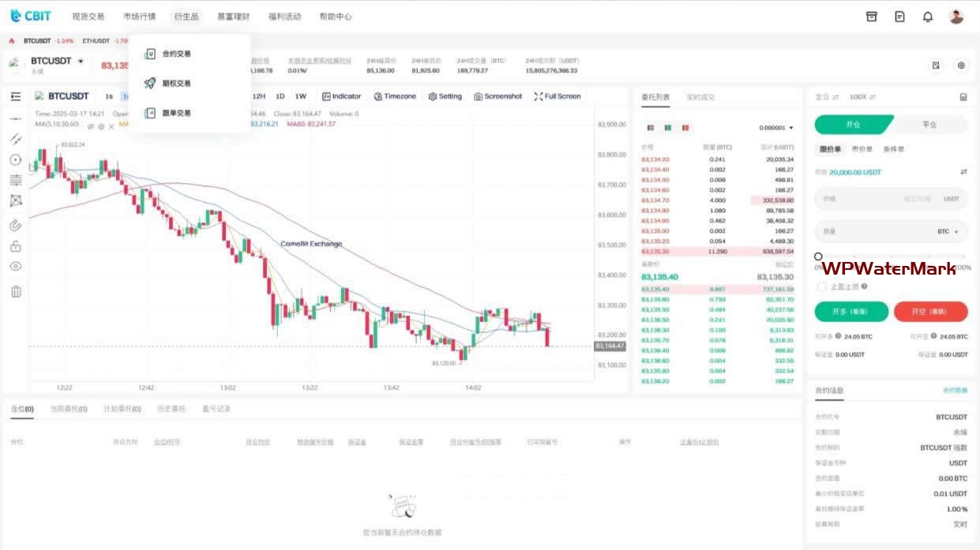
Task: Select the magnet snap tool in chart sidebar
Action: [16, 225]
